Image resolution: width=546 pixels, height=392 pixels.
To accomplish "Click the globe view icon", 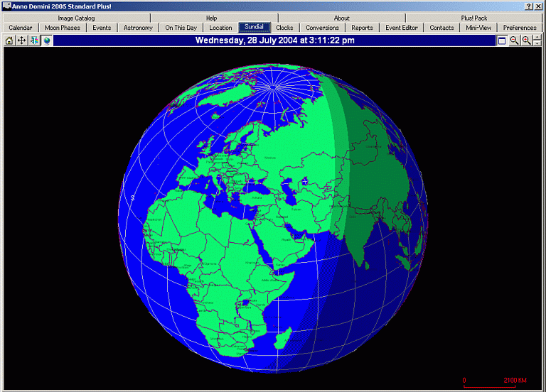I will [46, 40].
